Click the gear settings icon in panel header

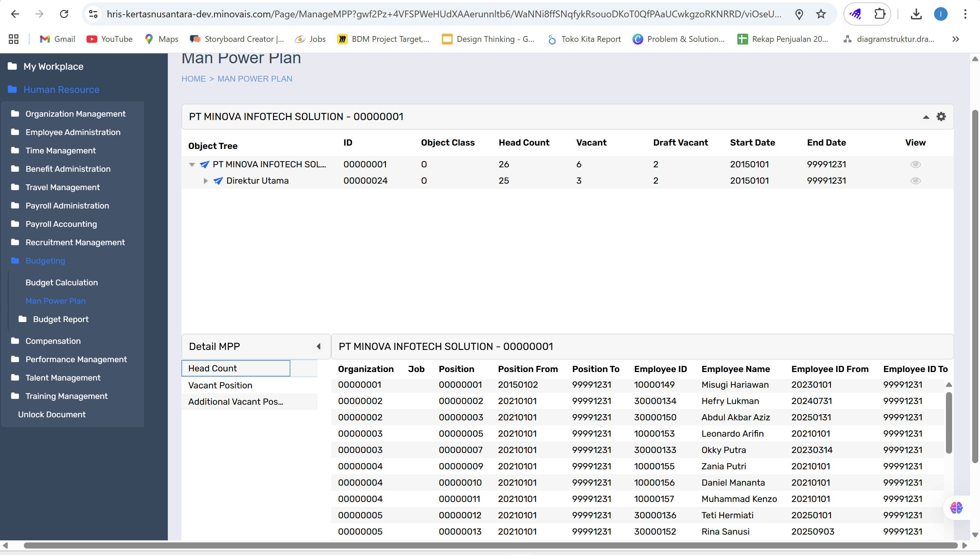click(941, 117)
